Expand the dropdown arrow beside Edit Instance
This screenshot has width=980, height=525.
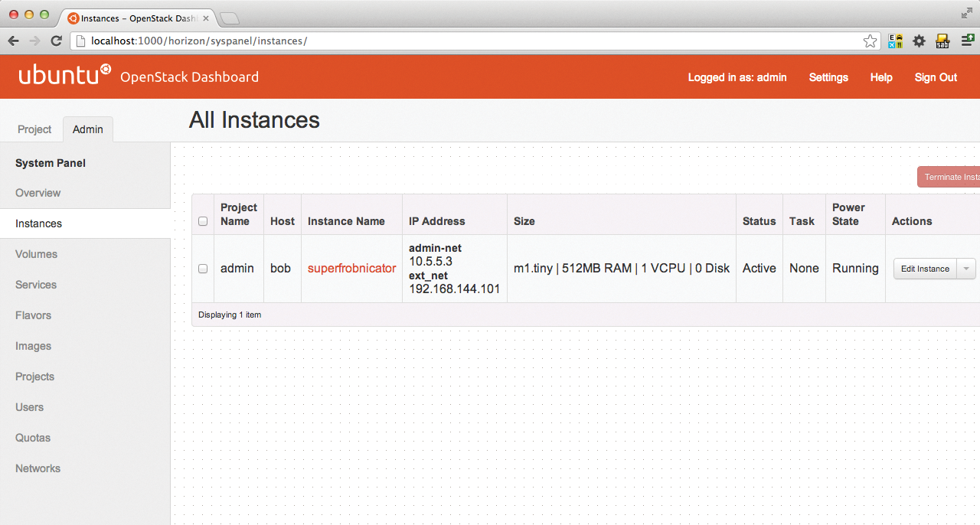click(x=966, y=269)
